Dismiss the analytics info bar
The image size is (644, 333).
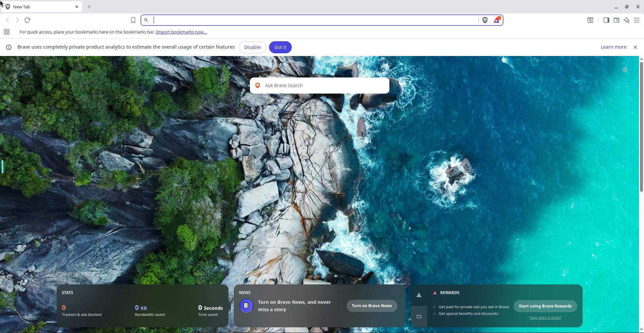(635, 47)
